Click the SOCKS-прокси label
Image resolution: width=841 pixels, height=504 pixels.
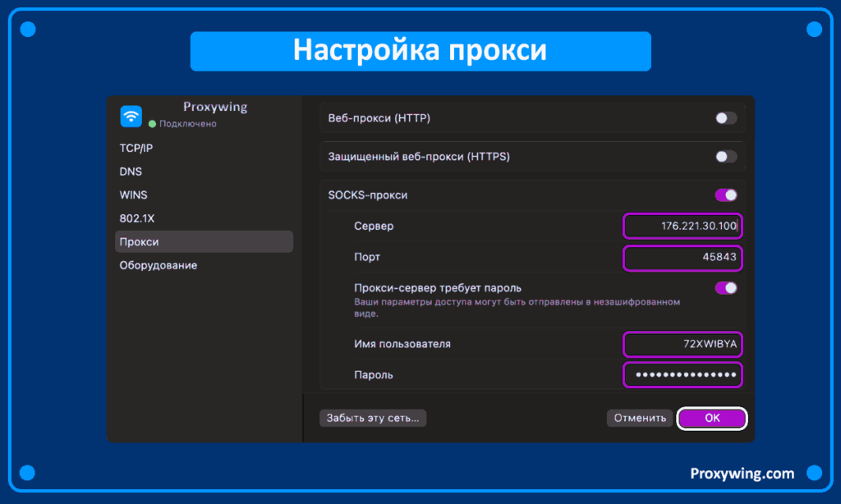coord(368,195)
